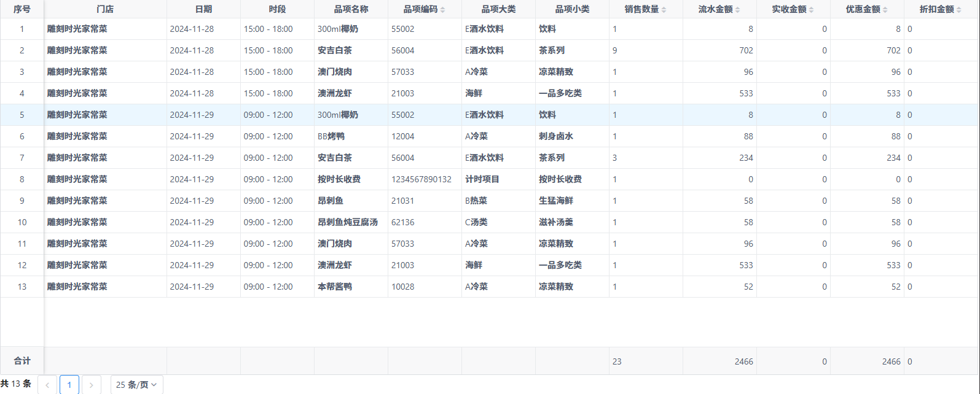Click BB烤鸭 in row 6

click(331, 136)
